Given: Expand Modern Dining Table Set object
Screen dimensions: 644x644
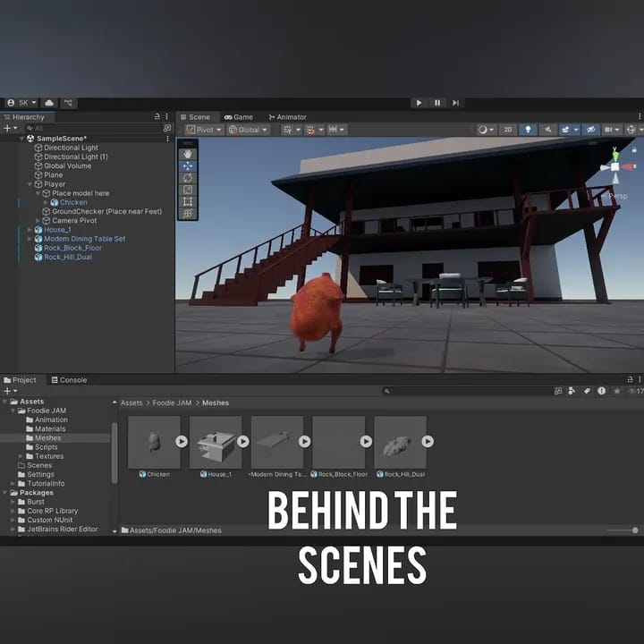Looking at the screenshot, I should [x=30, y=239].
